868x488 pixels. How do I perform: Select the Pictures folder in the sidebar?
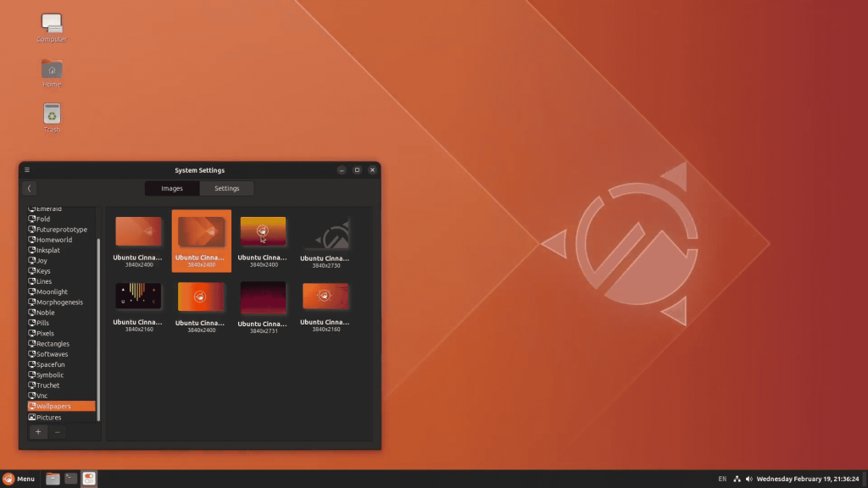click(x=48, y=417)
